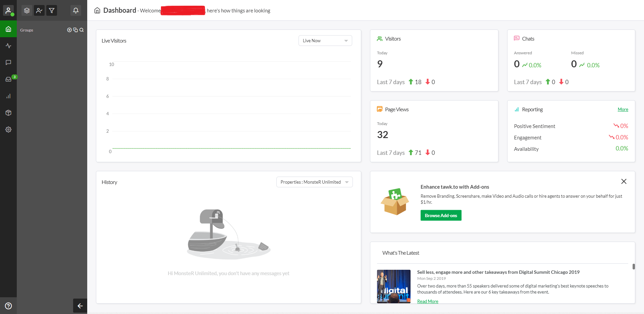644x314 pixels.
Task: Open the Add-ons box icon in sidebar
Action: 8,113
